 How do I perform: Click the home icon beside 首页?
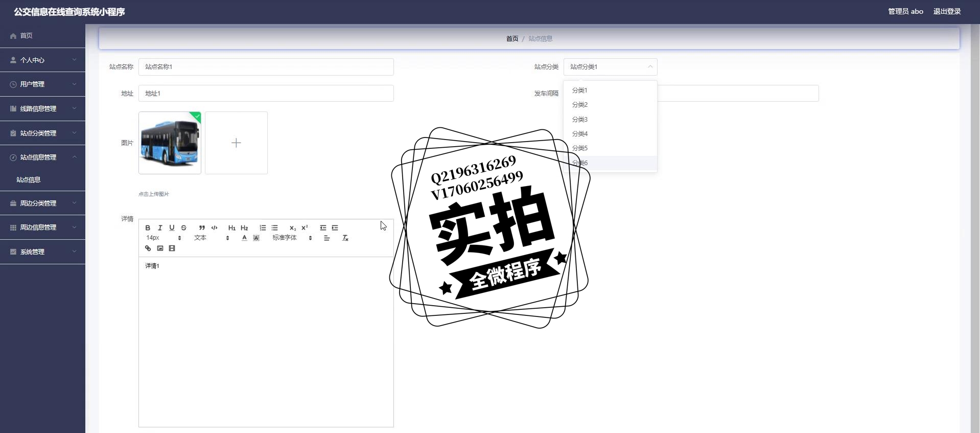[13, 36]
